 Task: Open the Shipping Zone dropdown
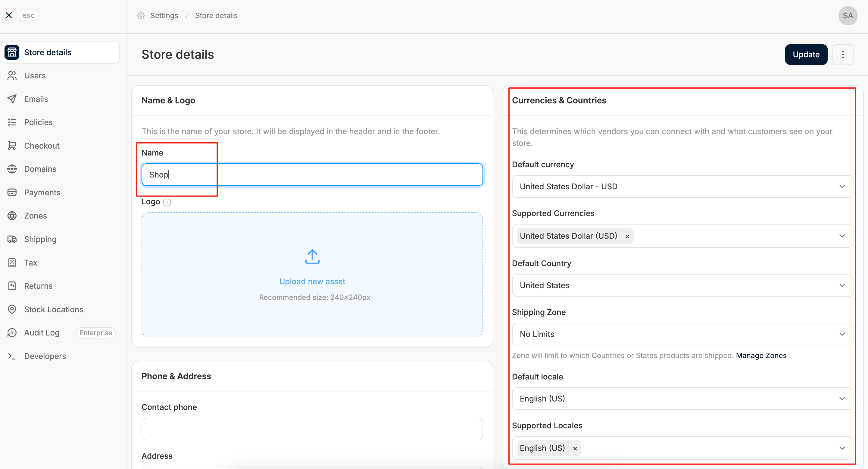tap(682, 334)
